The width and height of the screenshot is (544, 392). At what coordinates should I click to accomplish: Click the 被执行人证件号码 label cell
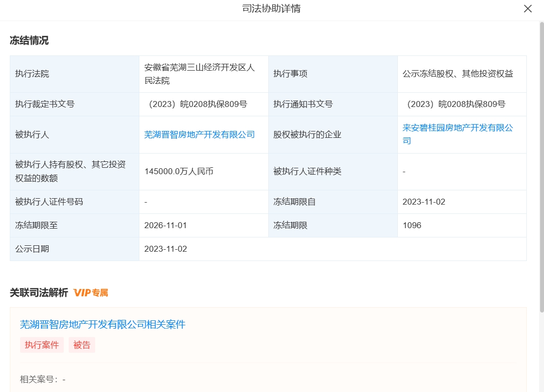point(75,202)
